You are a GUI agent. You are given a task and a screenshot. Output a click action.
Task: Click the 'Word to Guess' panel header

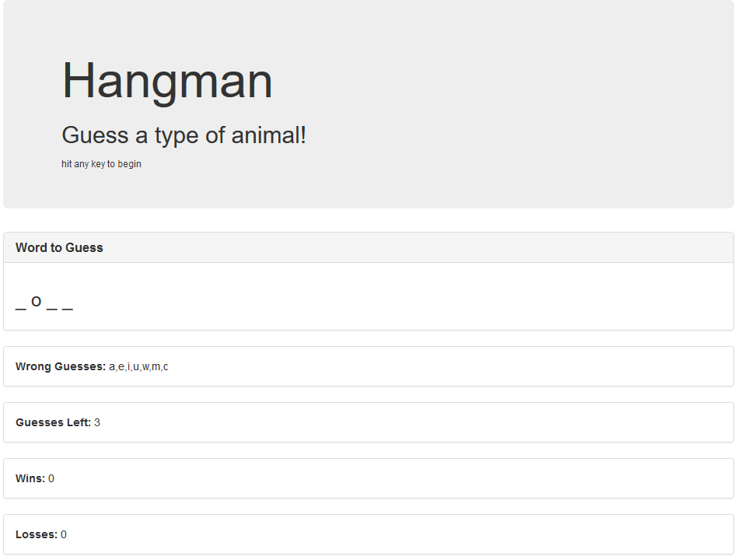click(369, 247)
